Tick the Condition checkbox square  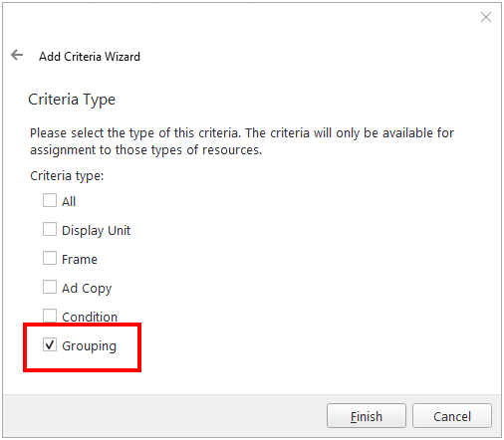point(50,316)
